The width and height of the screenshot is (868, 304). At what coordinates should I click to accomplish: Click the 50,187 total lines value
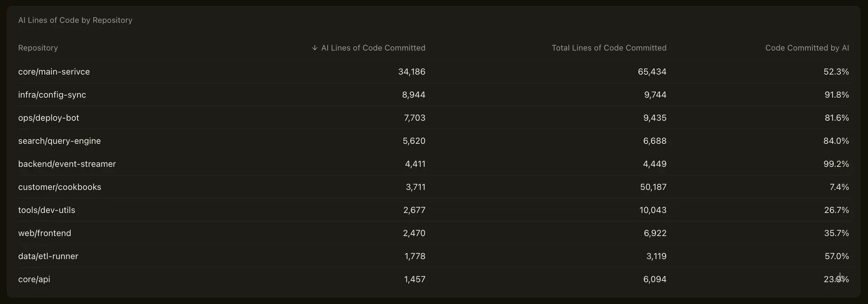pos(653,187)
